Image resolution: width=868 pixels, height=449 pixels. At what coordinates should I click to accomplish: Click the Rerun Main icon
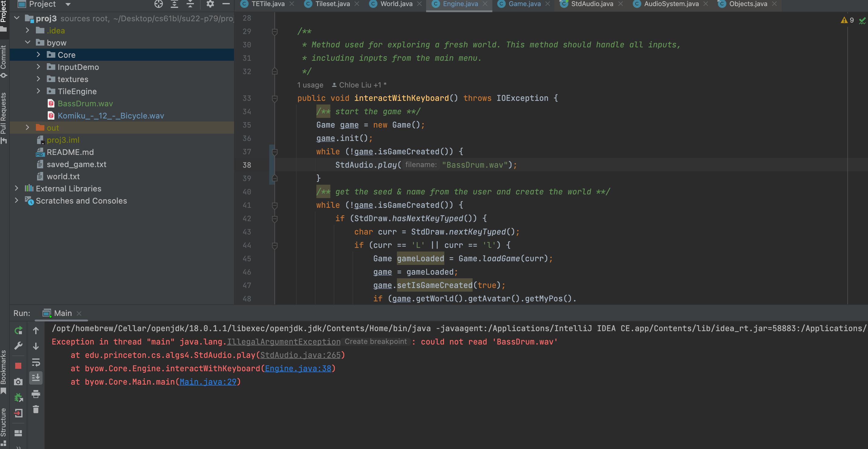(19, 331)
